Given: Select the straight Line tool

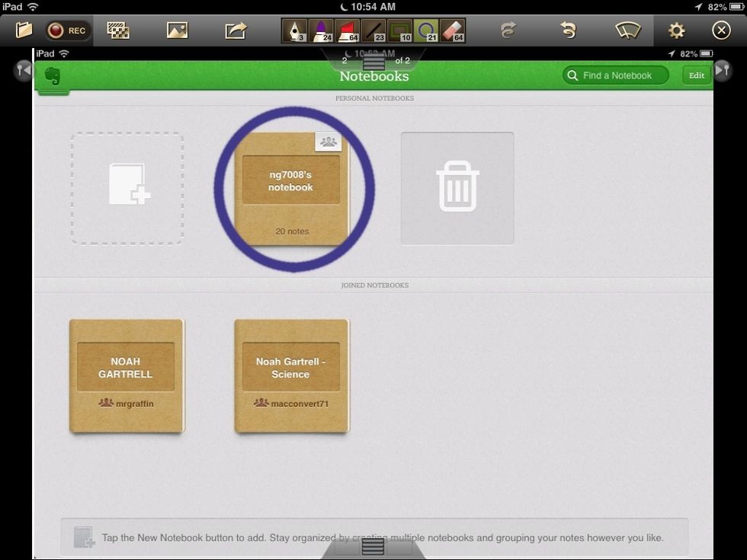Looking at the screenshot, I should pyautogui.click(x=373, y=30).
